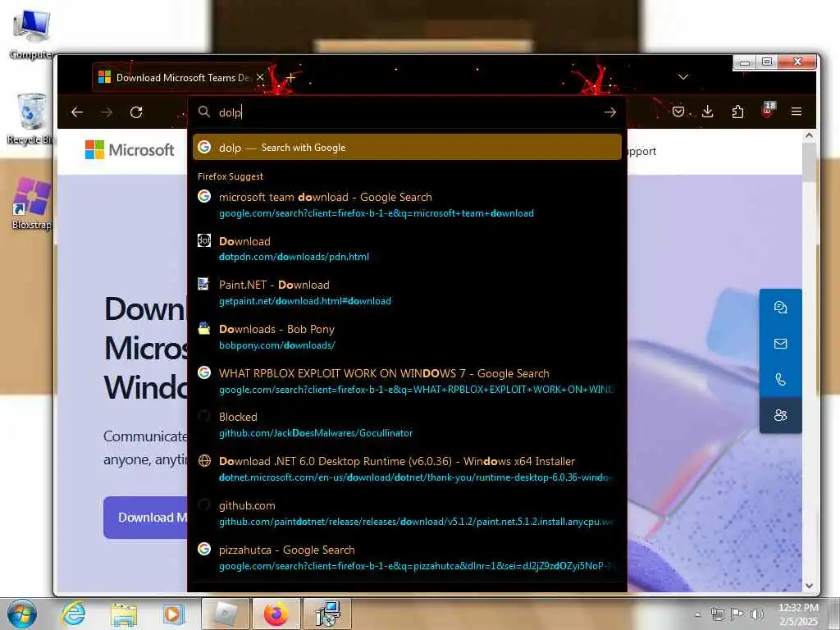Launch Internet Explorer from the taskbar

73,614
